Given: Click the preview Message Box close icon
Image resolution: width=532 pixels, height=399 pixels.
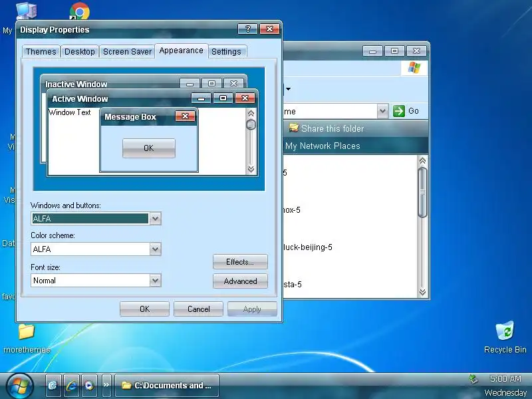Looking at the screenshot, I should pyautogui.click(x=186, y=116).
